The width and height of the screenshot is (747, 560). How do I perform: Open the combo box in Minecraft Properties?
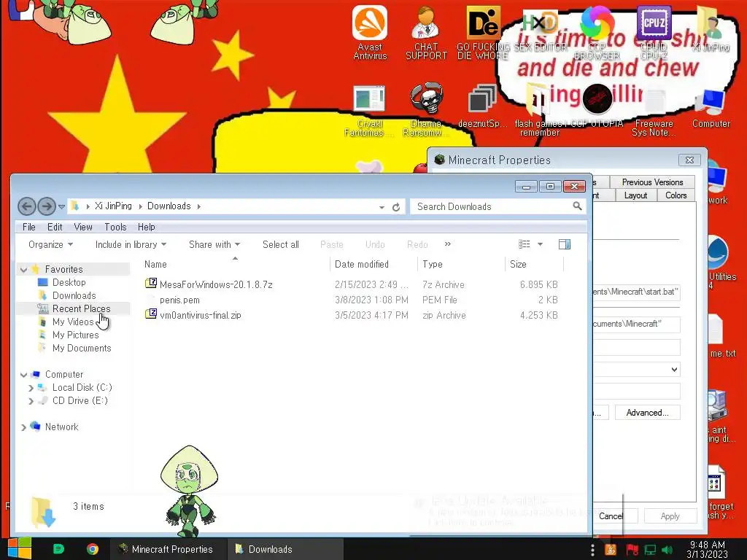tap(636, 369)
